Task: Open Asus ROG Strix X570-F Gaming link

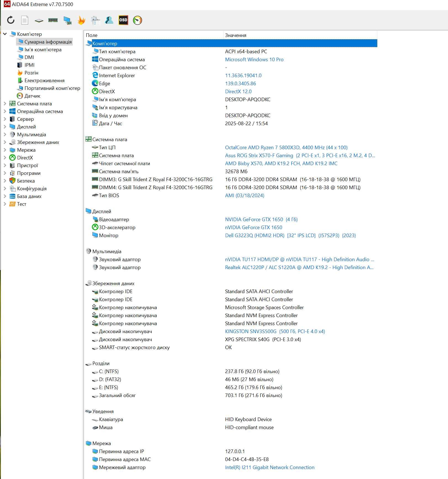Action: pos(300,156)
